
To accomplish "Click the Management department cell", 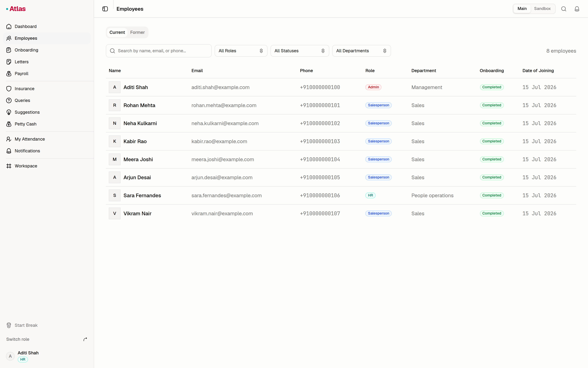I will 427,87.
